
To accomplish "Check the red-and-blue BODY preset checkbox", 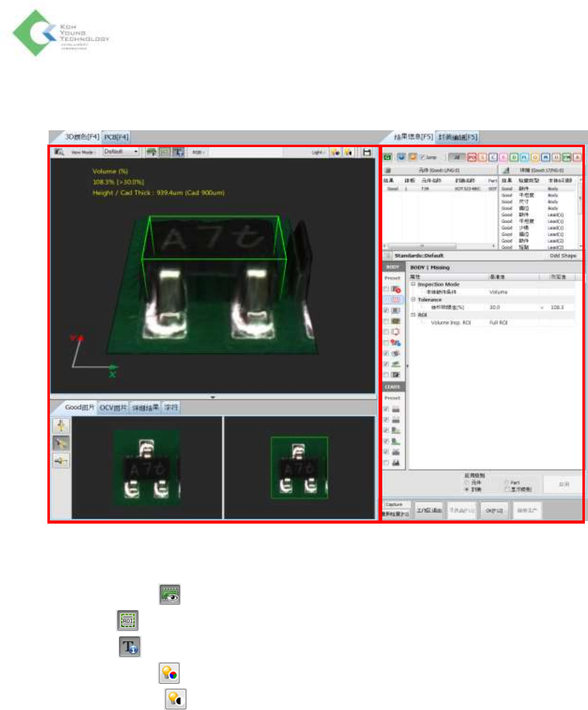I will 386,343.
